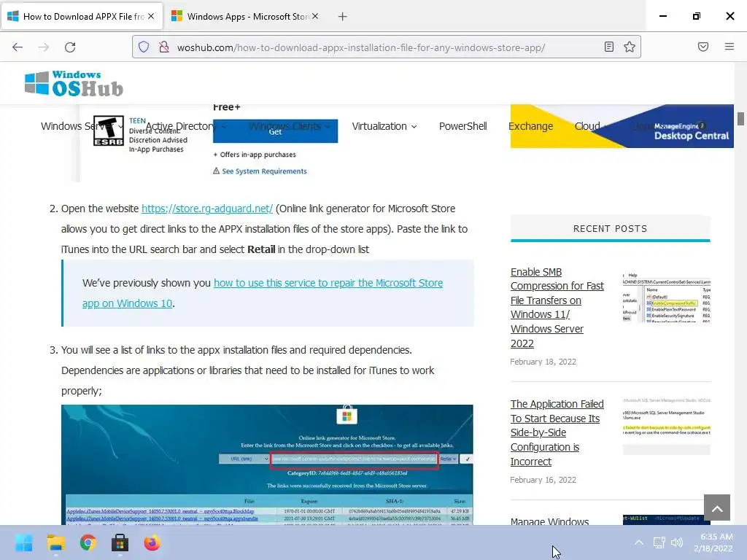Image resolution: width=747 pixels, height=560 pixels.
Task: Click the February 18, 2022 post date
Action: tap(543, 362)
